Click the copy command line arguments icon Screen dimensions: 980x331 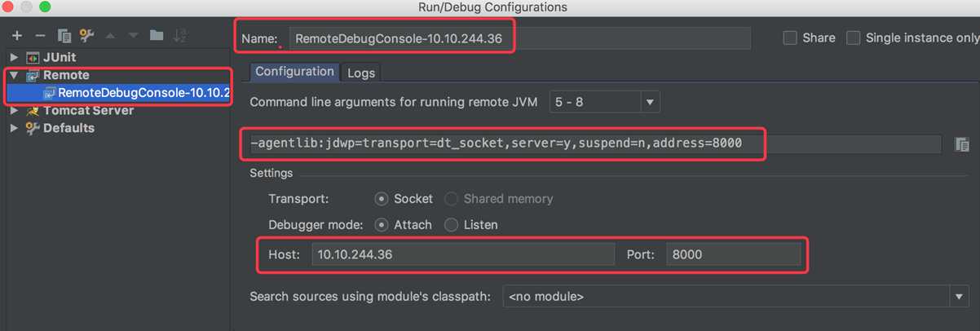(962, 144)
